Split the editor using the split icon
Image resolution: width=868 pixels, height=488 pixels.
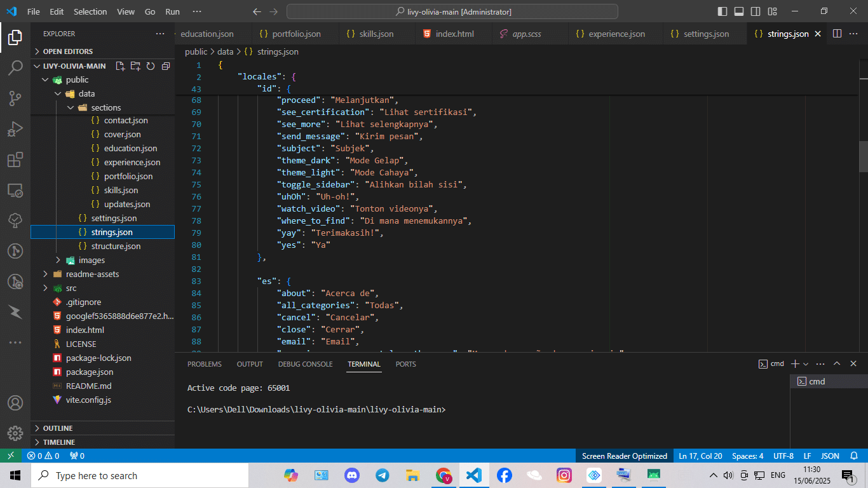[837, 33]
